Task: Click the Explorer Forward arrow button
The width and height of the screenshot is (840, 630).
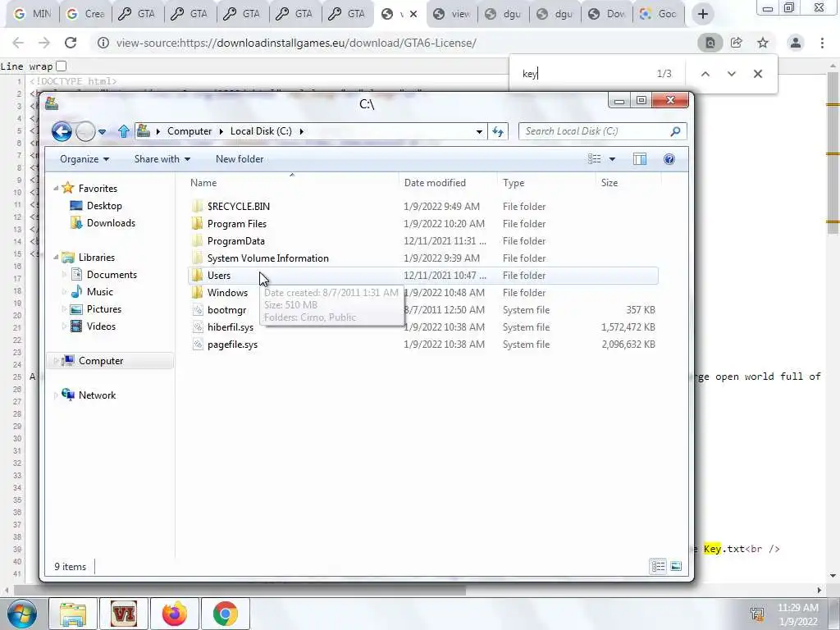Action: tap(85, 131)
